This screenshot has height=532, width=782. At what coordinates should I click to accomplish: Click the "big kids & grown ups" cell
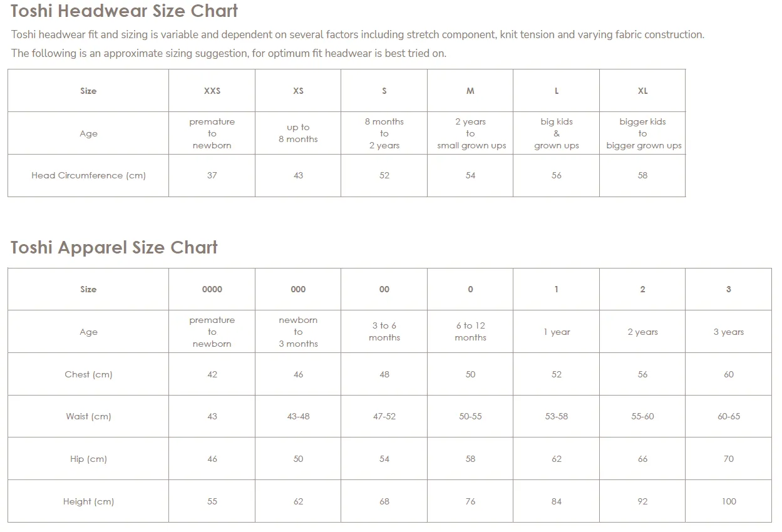click(x=557, y=133)
